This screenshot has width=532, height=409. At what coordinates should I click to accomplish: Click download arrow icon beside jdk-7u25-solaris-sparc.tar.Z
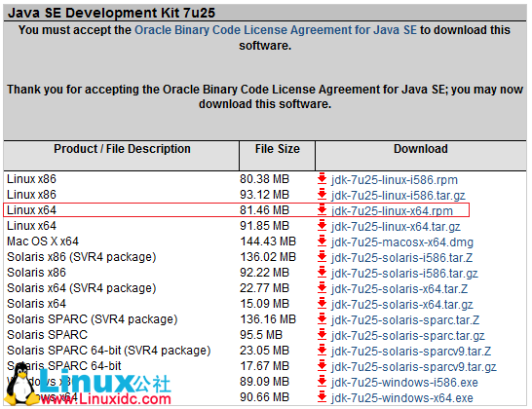[322, 319]
